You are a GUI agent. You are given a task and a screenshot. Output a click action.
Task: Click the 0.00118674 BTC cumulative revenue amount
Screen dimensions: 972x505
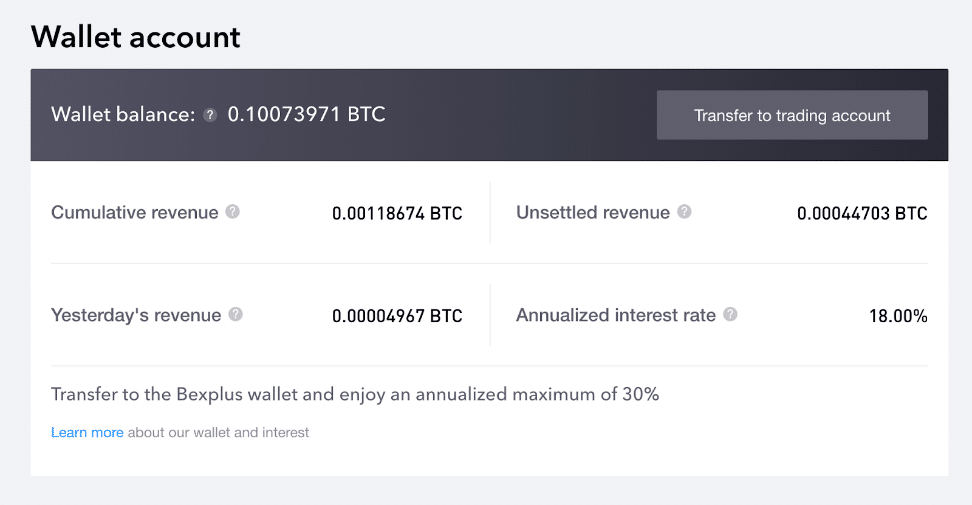(x=397, y=213)
